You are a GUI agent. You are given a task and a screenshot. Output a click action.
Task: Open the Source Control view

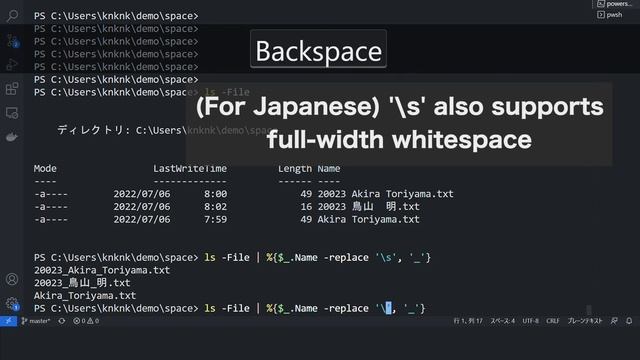point(12,41)
